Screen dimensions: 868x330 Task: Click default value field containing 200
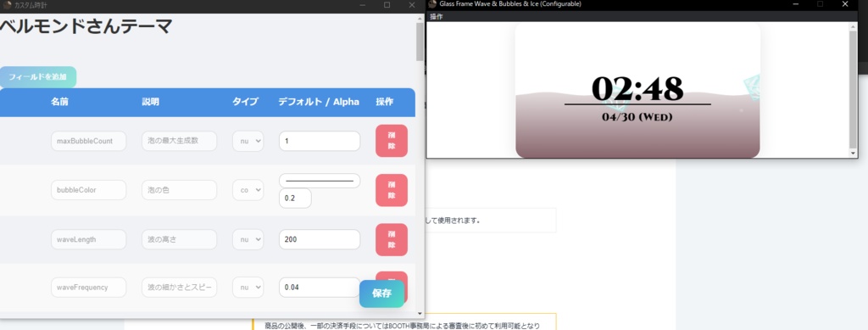click(320, 239)
